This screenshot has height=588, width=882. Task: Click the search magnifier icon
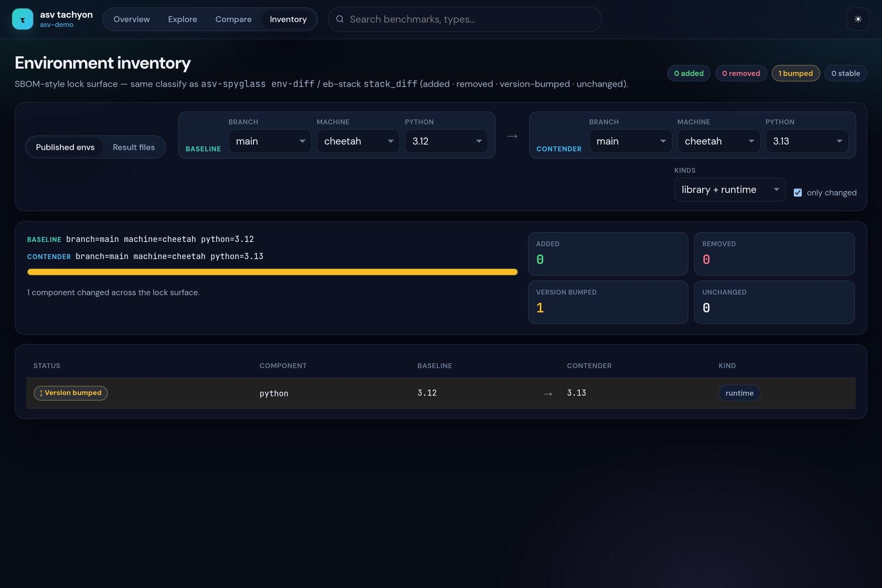pos(340,19)
